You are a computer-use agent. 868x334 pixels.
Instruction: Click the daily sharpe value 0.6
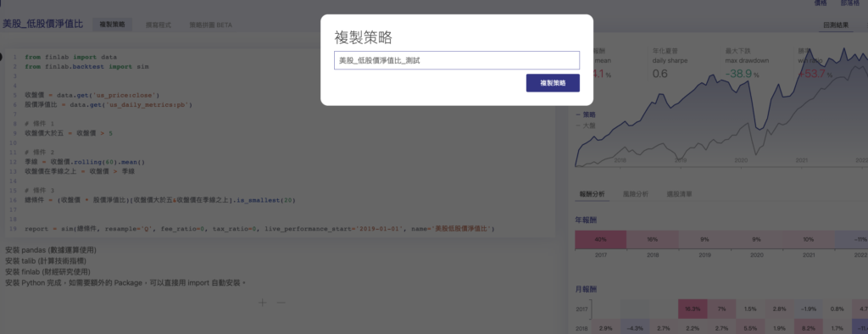pyautogui.click(x=659, y=74)
